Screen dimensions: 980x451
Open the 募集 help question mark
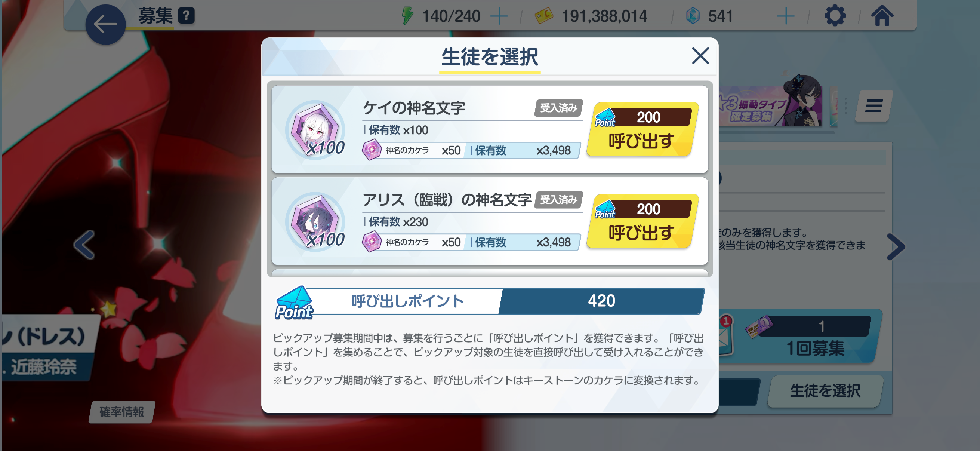(x=187, y=16)
